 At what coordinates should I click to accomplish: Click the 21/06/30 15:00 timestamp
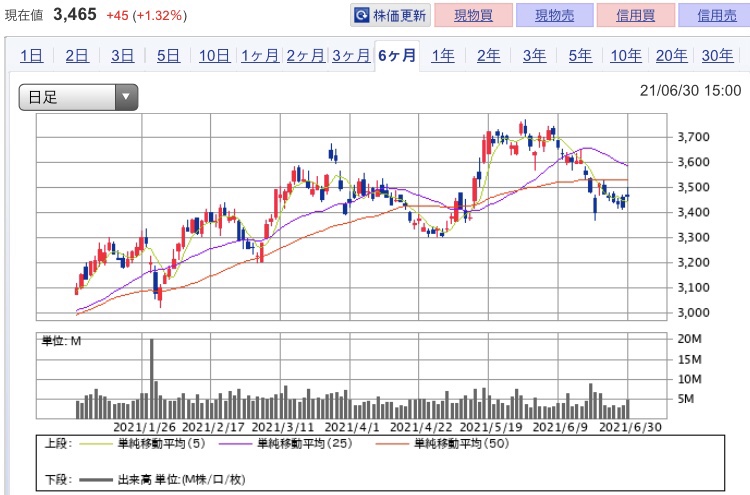point(690,90)
